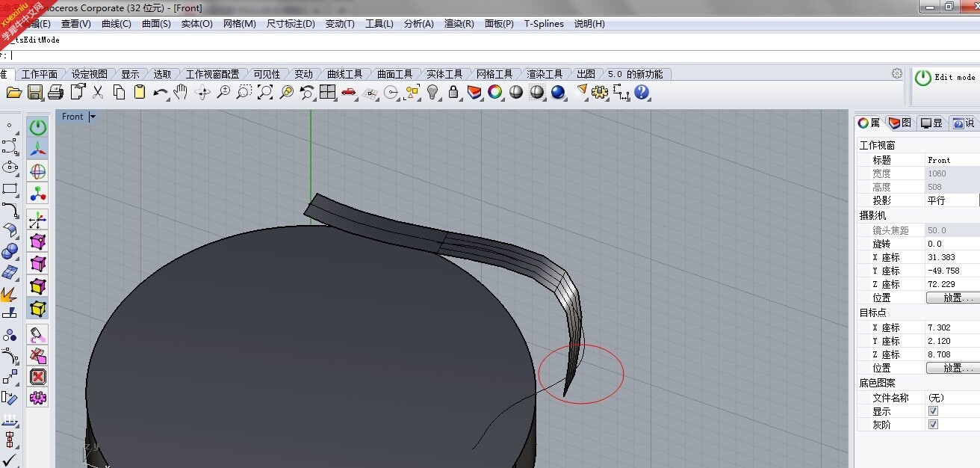
Task: Click the color wheel icon in the toolbar
Action: click(494, 92)
